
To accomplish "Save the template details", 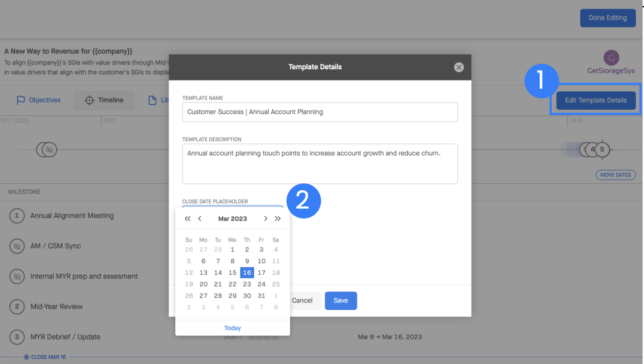I will tap(340, 301).
